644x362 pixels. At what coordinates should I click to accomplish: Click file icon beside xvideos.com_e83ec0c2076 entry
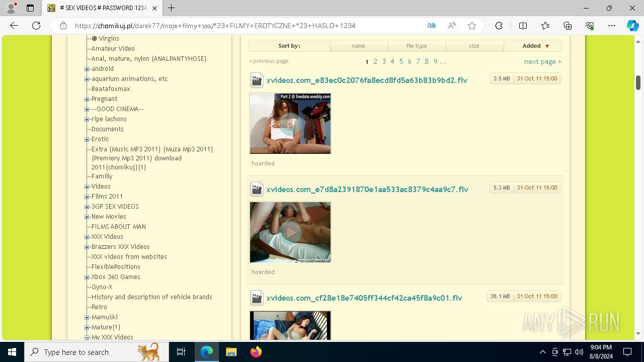pyautogui.click(x=257, y=80)
